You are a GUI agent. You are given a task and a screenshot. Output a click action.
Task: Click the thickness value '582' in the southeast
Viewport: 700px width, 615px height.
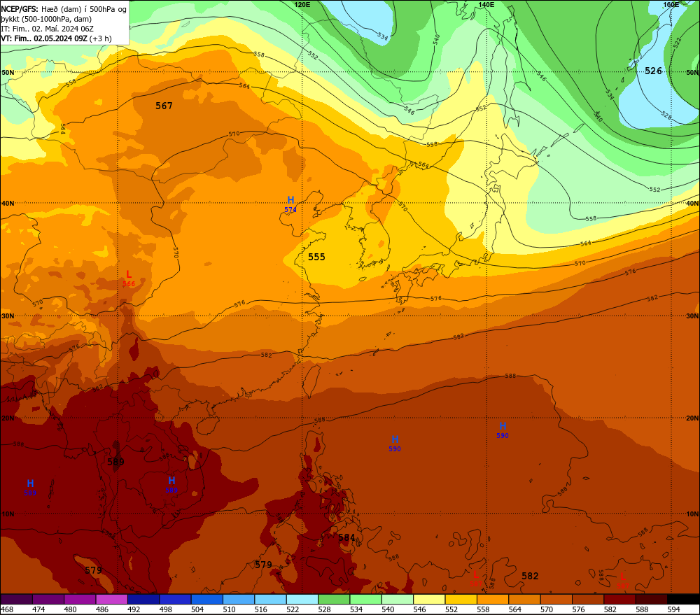coord(530,576)
